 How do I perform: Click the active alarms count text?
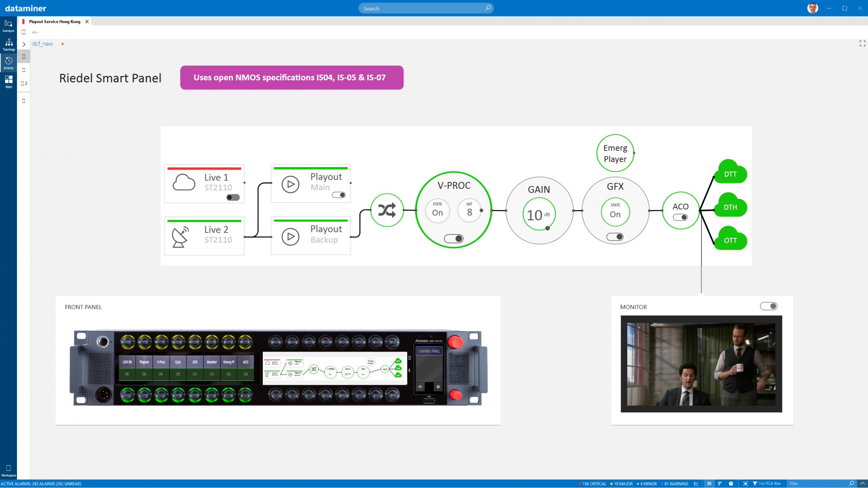pos(41,484)
